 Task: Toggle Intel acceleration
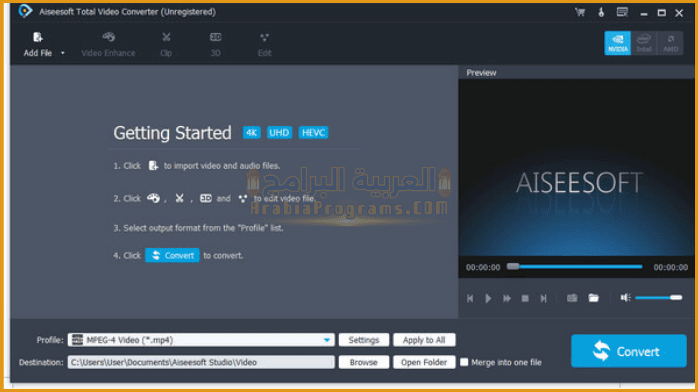tap(644, 43)
